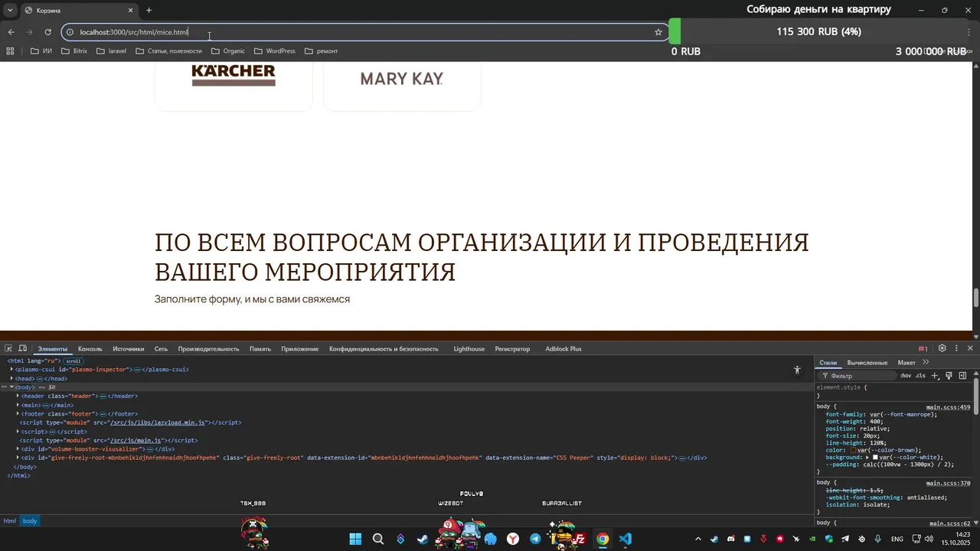Toggle the .cls element classes panel
The image size is (980, 551).
920,376
